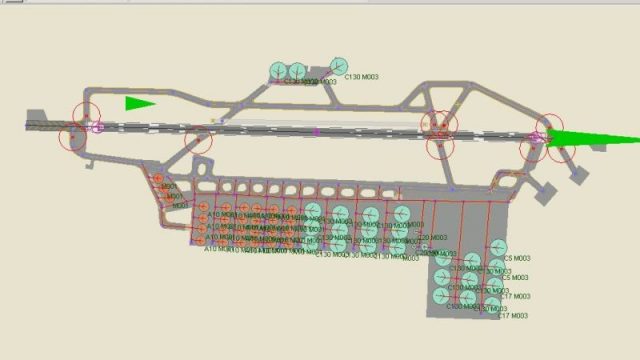Click the yellow marker on the northeast taxiway
Viewport: 640px width, 360px height.
(x=458, y=105)
